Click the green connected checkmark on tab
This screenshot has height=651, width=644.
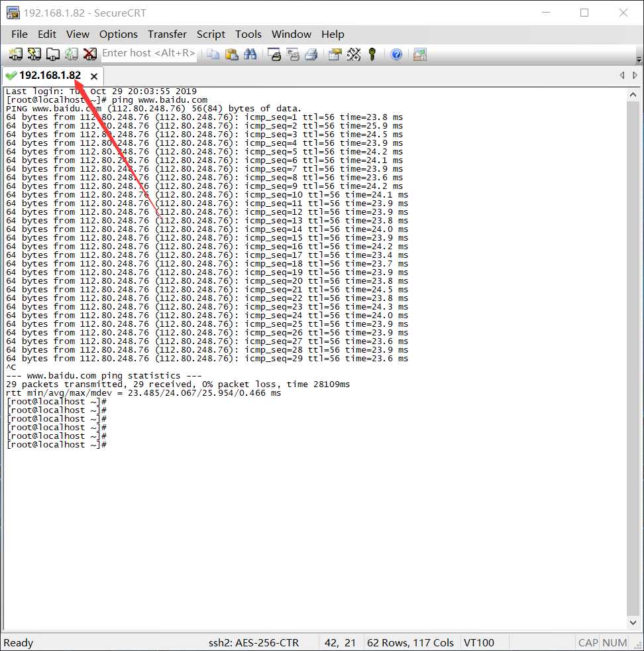pyautogui.click(x=11, y=76)
